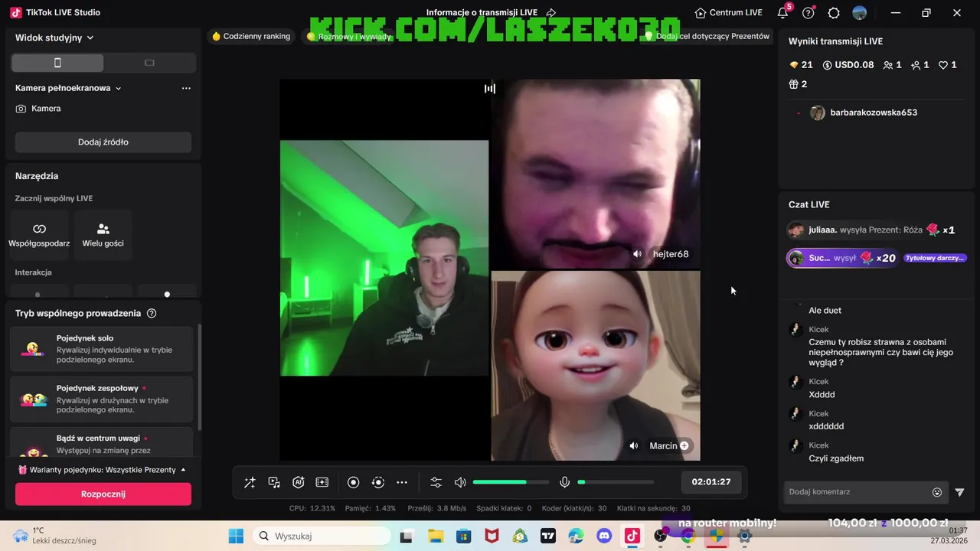This screenshot has height=551, width=980.
Task: Open TradingView from the taskbar
Action: [x=547, y=536]
